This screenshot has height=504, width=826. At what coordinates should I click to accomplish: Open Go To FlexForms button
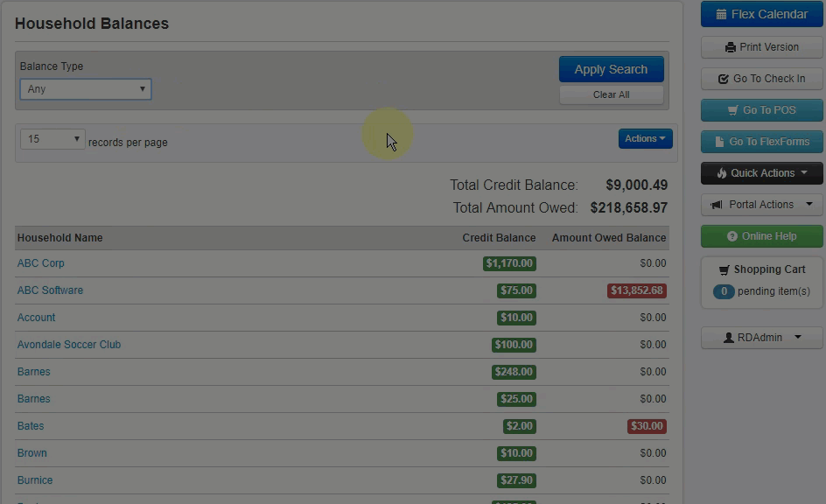(761, 142)
